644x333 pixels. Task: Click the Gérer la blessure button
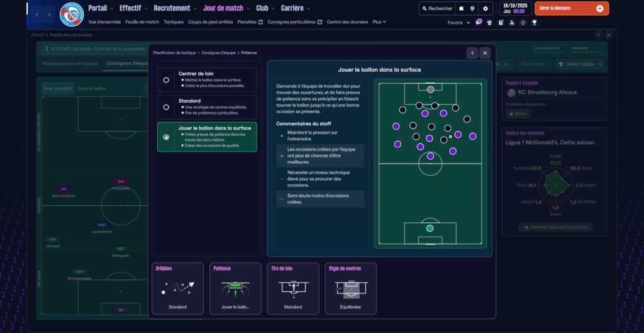tap(571, 8)
